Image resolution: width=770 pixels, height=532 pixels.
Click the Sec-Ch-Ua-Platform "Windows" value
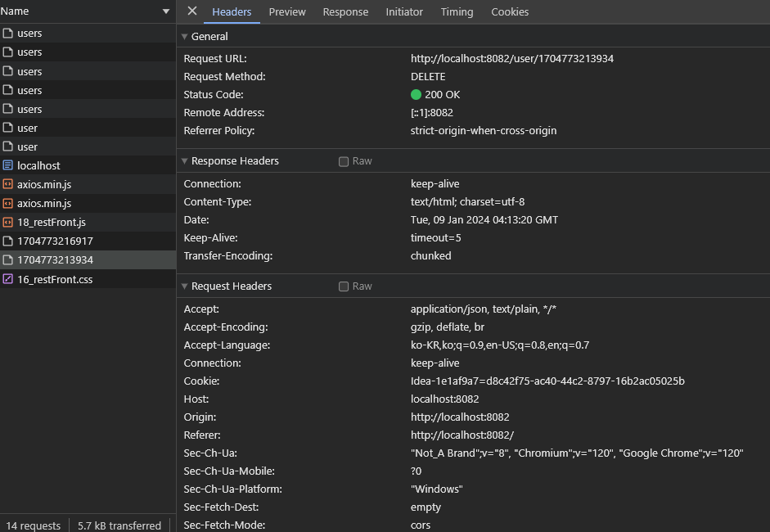(437, 489)
